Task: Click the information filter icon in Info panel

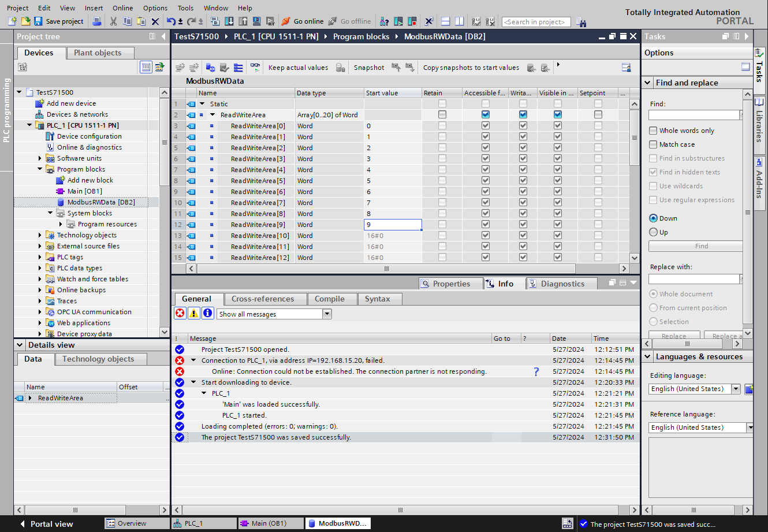Action: tap(208, 313)
